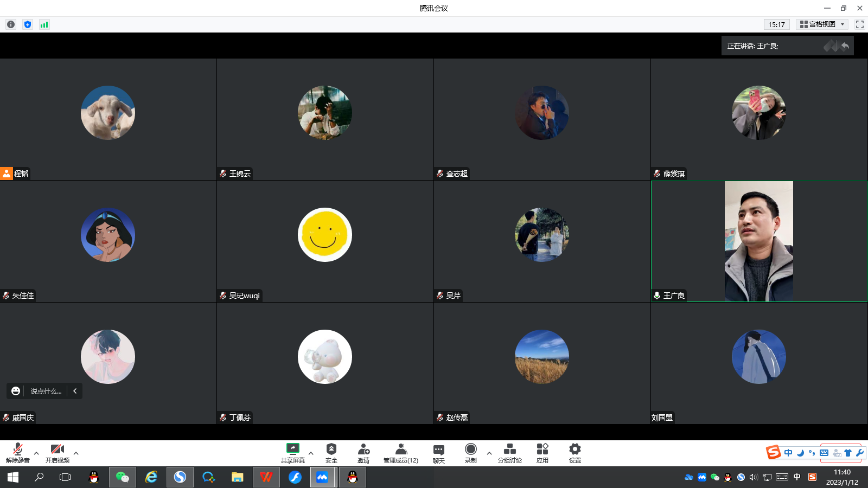The height and width of the screenshot is (488, 868).
Task: Turn on camera with 开启视频
Action: pyautogui.click(x=57, y=453)
